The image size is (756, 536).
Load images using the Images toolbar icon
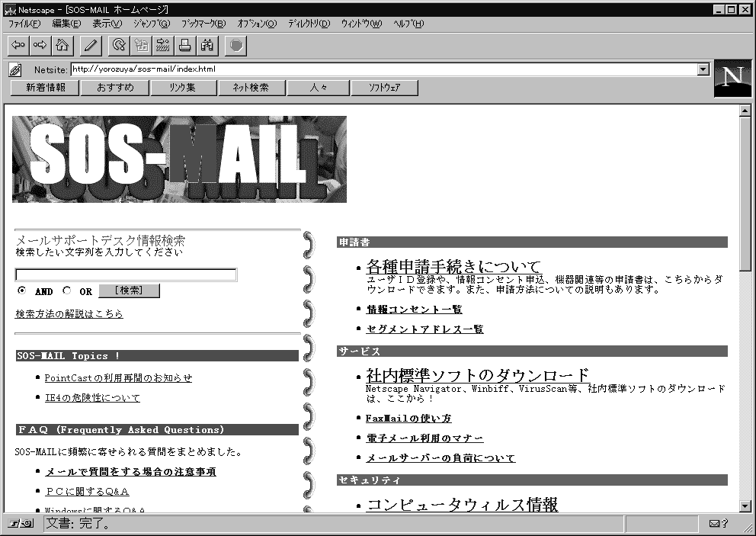click(141, 45)
